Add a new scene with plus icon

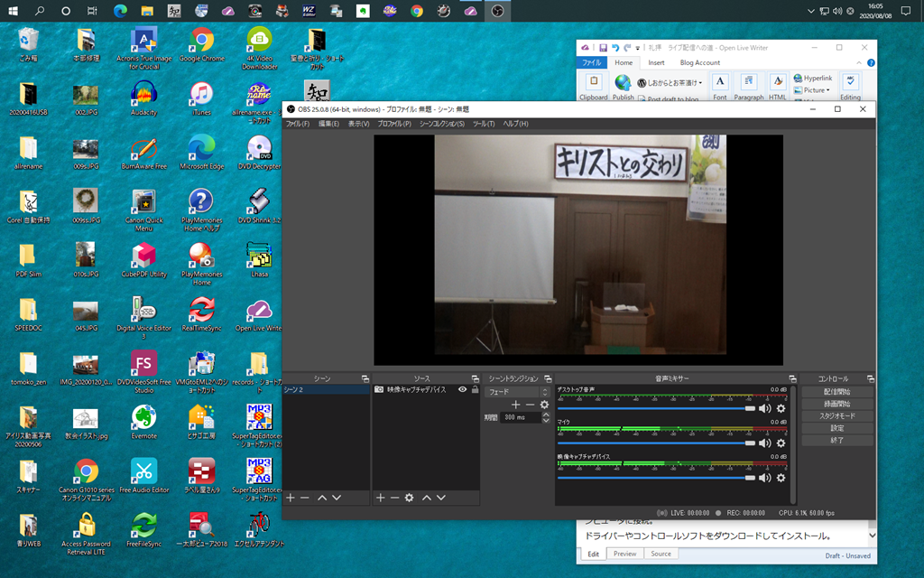point(291,498)
